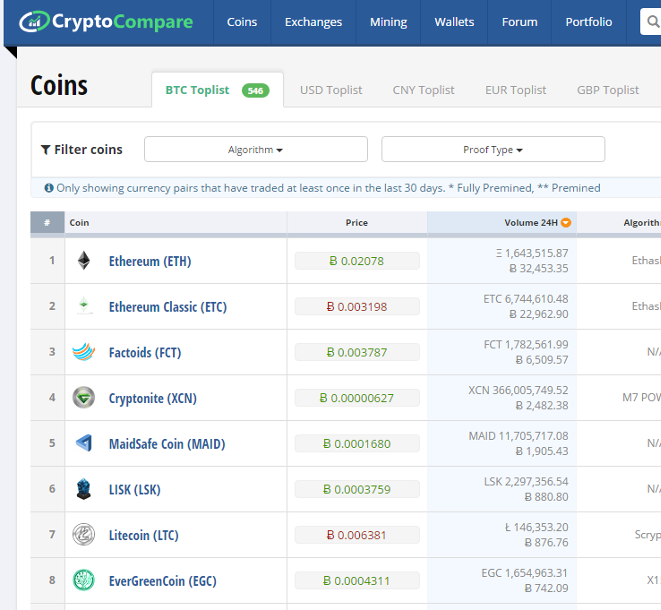This screenshot has height=610, width=661.
Task: Open the Factoids (FCT) coin link
Action: coord(145,352)
